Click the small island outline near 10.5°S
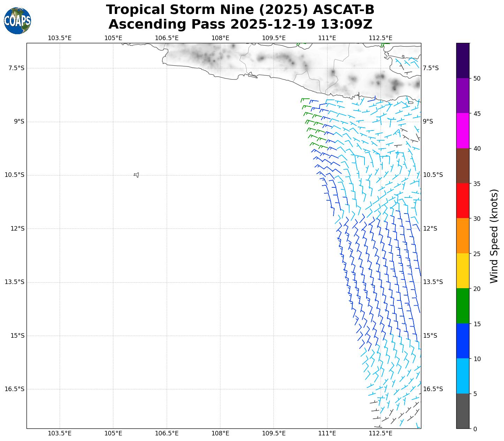This screenshot has height=441, width=504. point(136,175)
